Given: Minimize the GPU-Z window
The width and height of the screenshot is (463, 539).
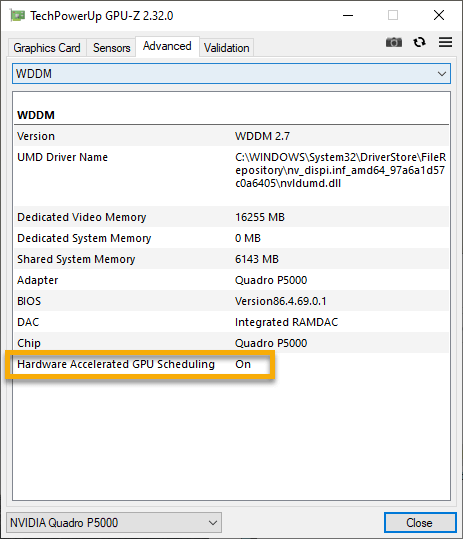Looking at the screenshot, I should click(348, 15).
